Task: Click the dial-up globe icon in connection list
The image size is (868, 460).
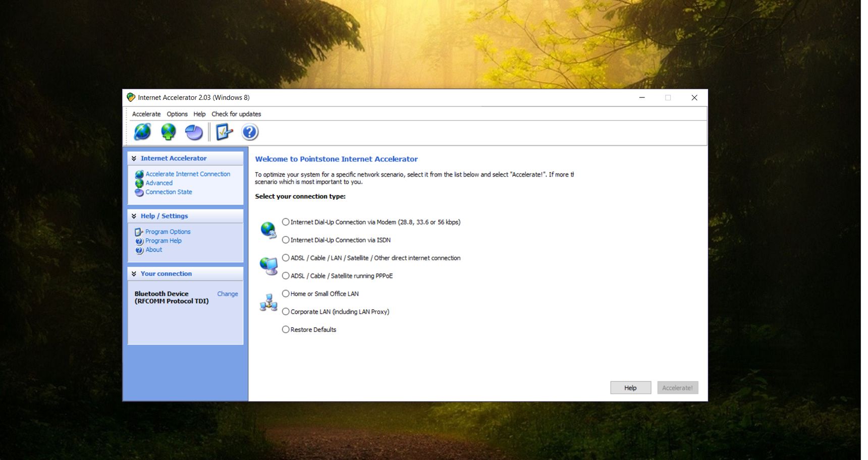Action: (x=268, y=230)
